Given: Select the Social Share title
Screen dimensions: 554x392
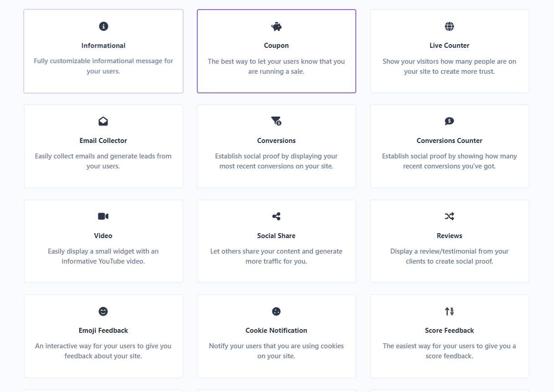Looking at the screenshot, I should coord(276,236).
